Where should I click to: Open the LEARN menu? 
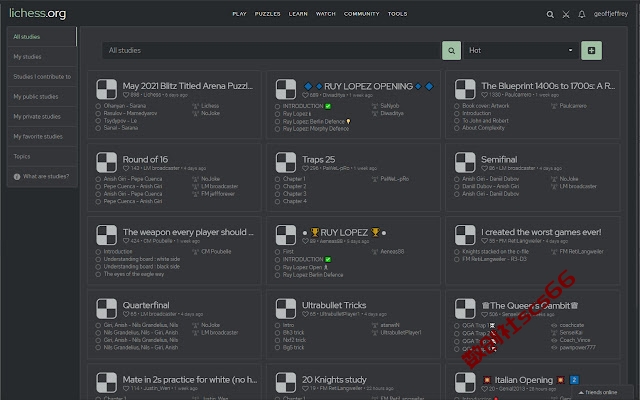pyautogui.click(x=298, y=14)
